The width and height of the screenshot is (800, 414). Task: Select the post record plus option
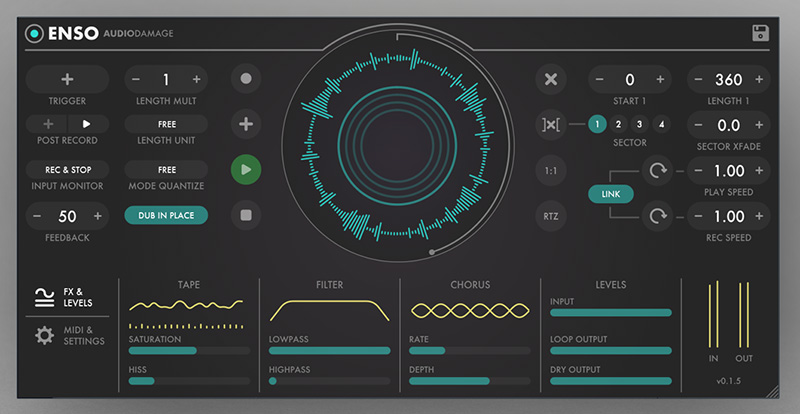47,124
